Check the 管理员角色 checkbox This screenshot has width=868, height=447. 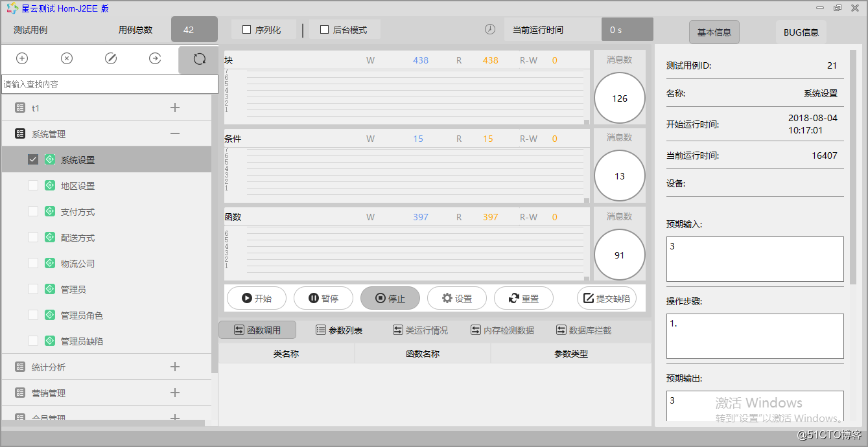[x=33, y=315]
